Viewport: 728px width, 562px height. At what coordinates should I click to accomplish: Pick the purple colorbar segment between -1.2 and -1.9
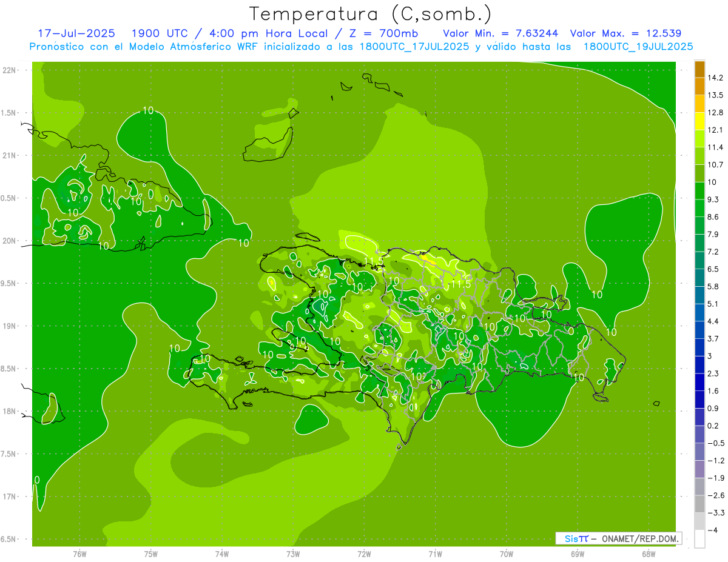(x=699, y=469)
